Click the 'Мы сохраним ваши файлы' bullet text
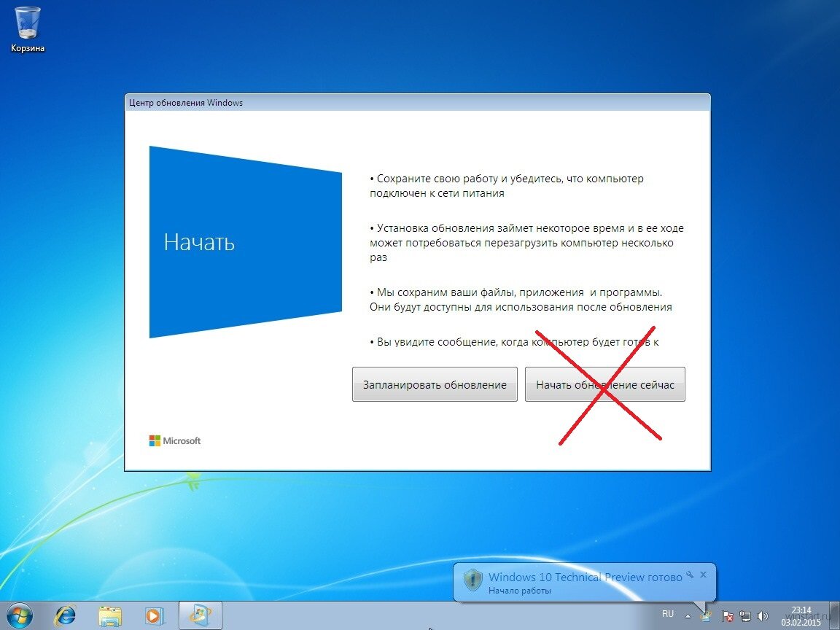The height and width of the screenshot is (630, 840). 521,300
